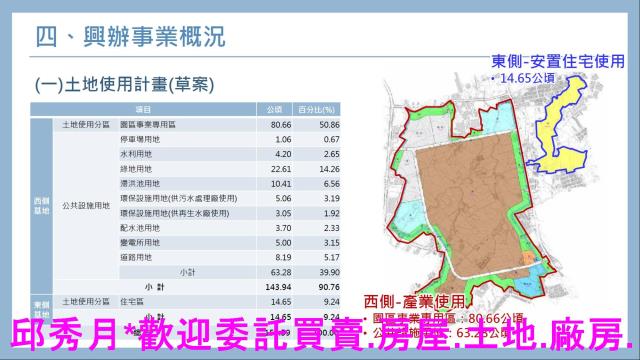640x360 pixels.
Task: Click the value 80.66 in the table
Action: click(281, 125)
